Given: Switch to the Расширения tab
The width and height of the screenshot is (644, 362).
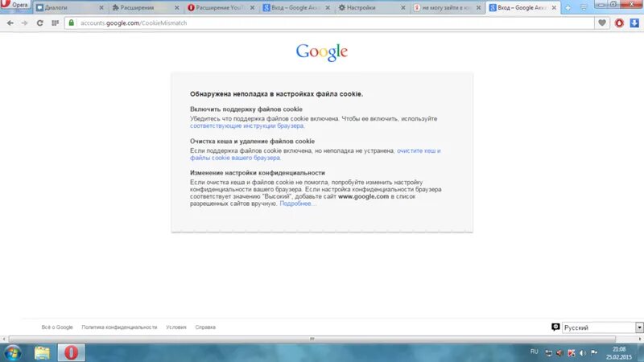Looking at the screenshot, I should [x=145, y=7].
